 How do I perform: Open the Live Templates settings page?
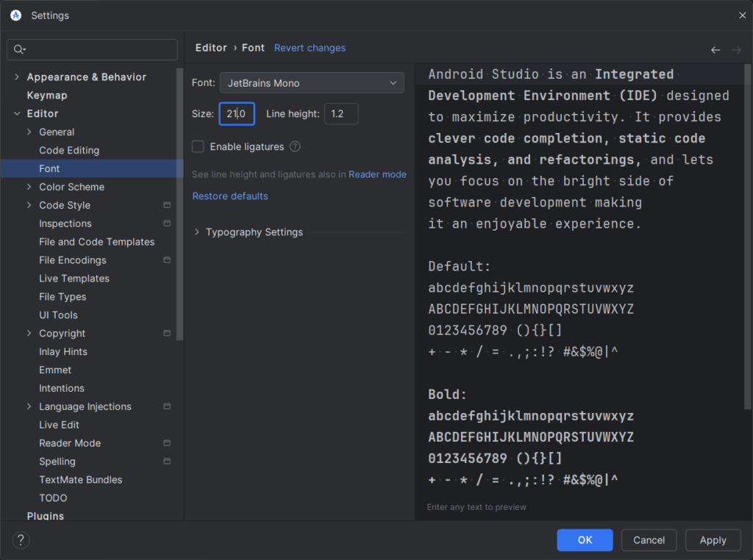pos(74,279)
